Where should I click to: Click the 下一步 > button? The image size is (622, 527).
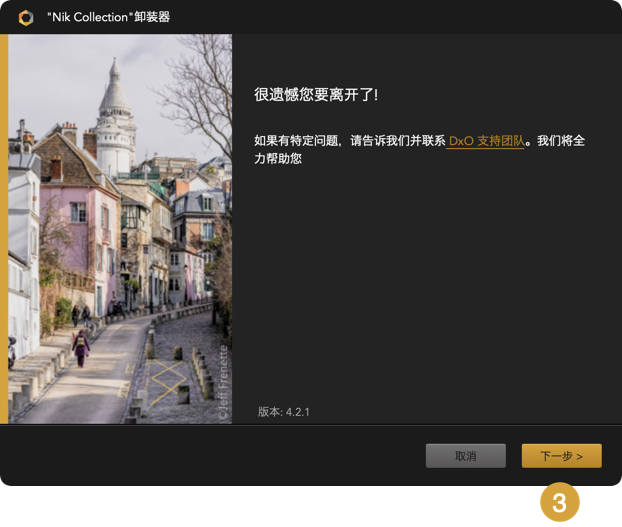click(561, 456)
